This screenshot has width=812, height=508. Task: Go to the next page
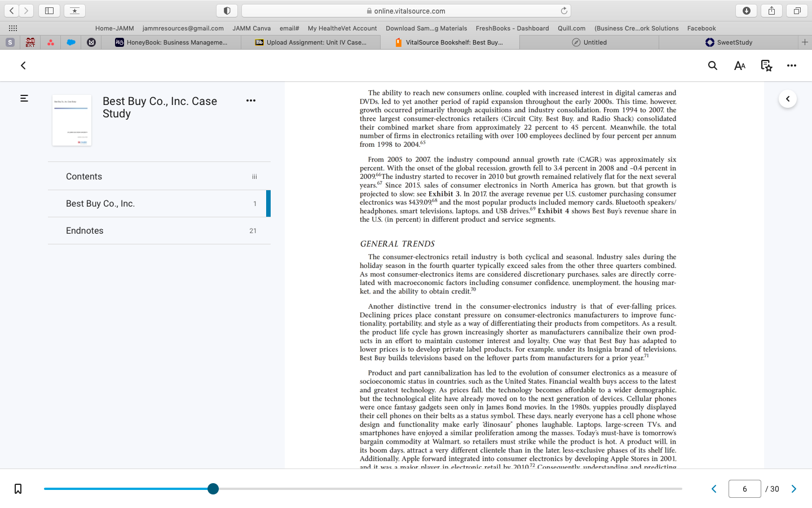[x=794, y=489]
